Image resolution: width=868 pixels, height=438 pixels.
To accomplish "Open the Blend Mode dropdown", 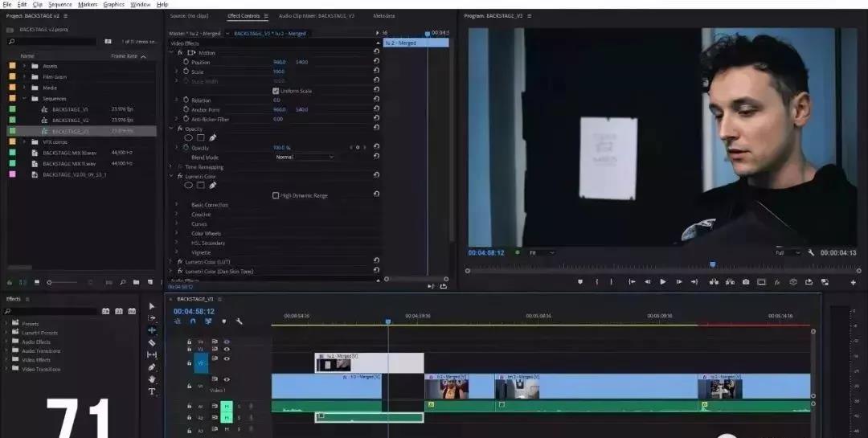I will point(305,158).
